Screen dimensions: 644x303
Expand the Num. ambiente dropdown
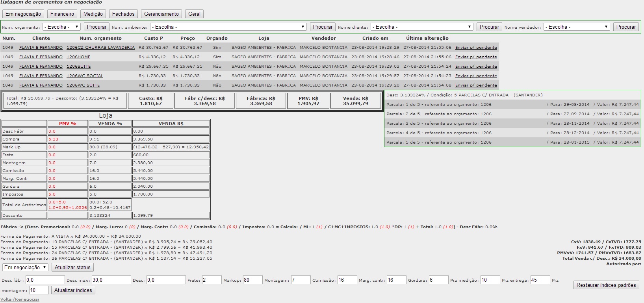(228, 27)
